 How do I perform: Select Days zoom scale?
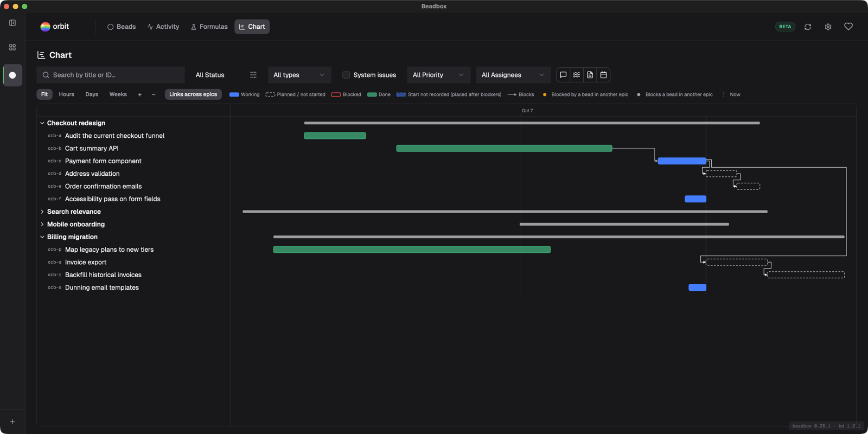click(92, 94)
